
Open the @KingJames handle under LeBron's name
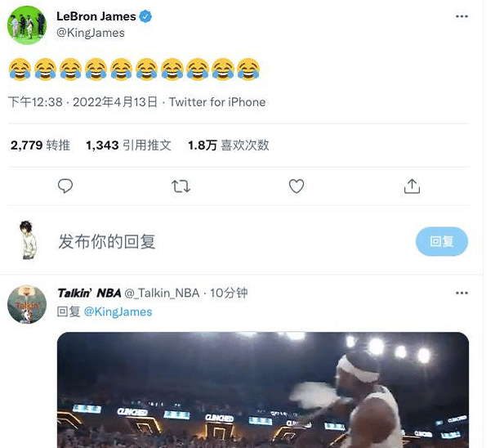point(91,33)
